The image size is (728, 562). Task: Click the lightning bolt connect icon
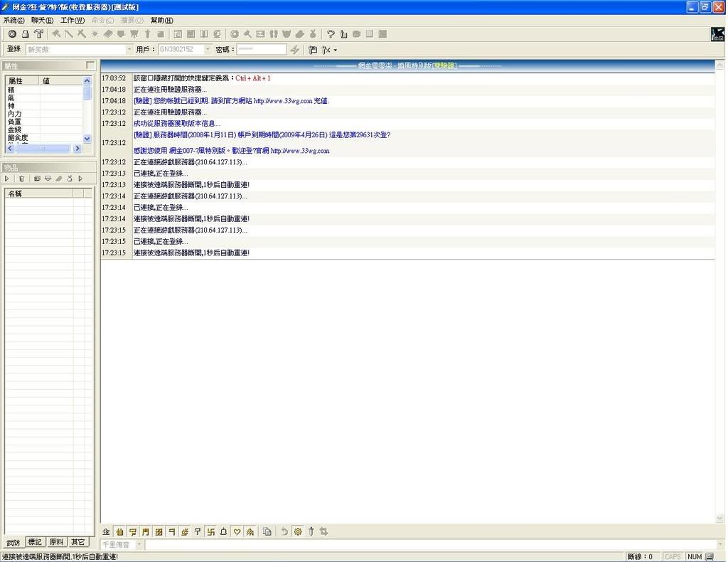(x=295, y=50)
